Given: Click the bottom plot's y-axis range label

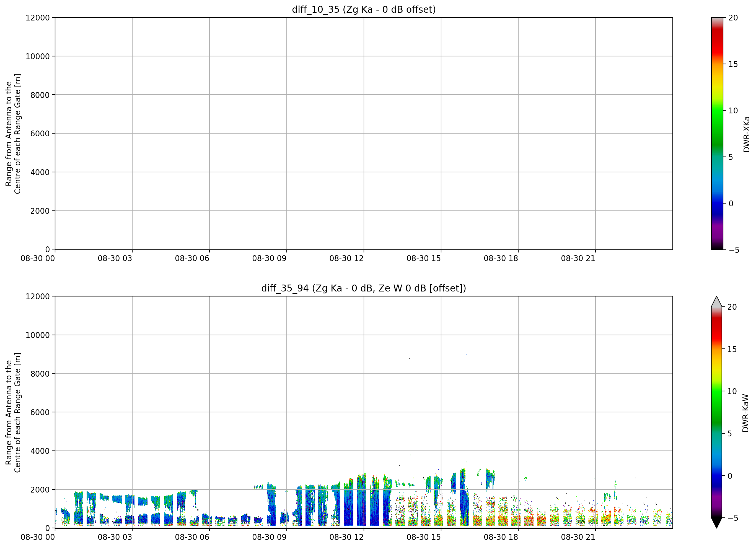Looking at the screenshot, I should pos(13,412).
